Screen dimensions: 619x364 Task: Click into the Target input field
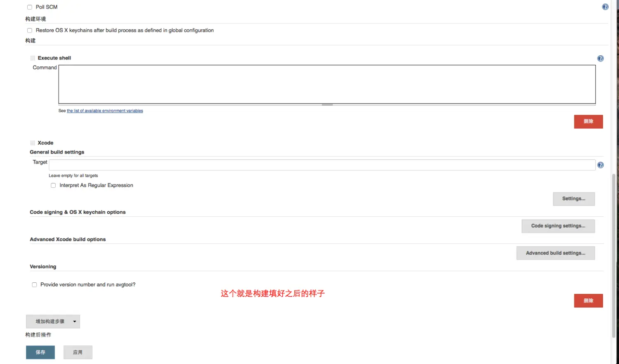[x=322, y=165]
